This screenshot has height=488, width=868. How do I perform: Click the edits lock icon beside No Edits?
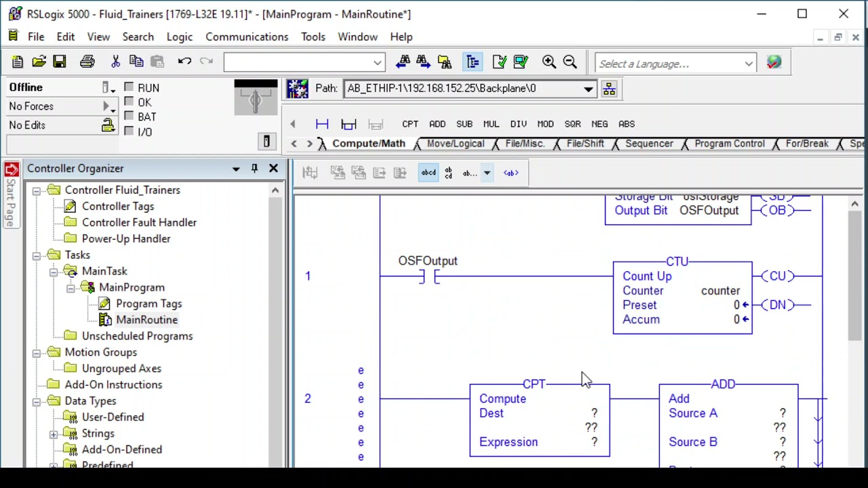point(108,125)
